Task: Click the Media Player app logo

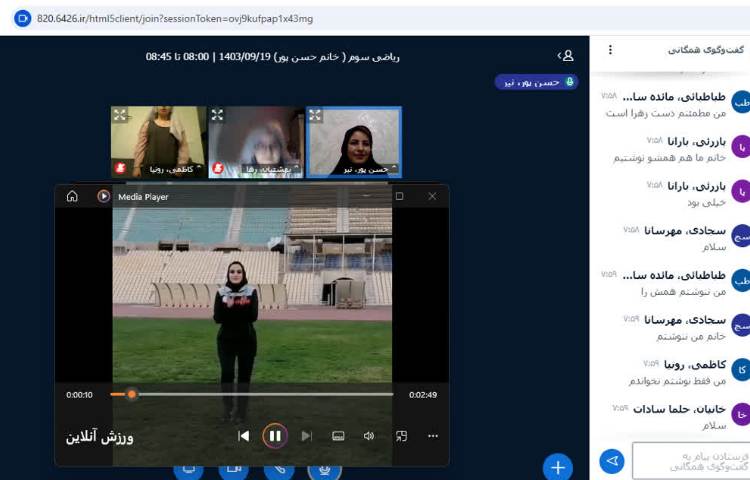Action: pos(103,196)
